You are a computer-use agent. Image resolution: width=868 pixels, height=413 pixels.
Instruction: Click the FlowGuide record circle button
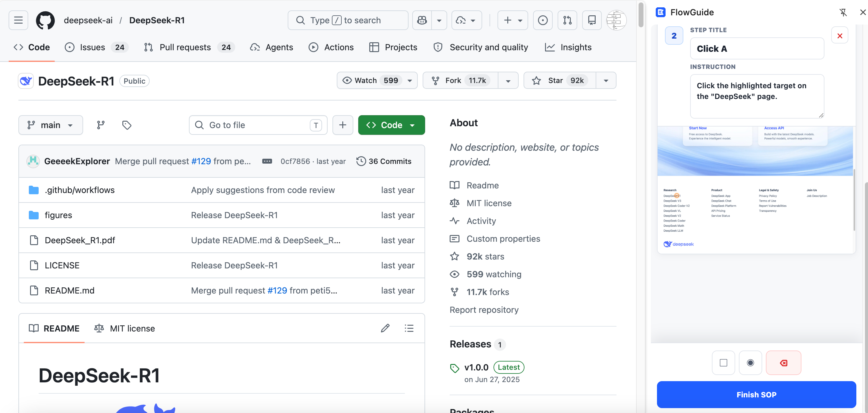[x=750, y=362]
